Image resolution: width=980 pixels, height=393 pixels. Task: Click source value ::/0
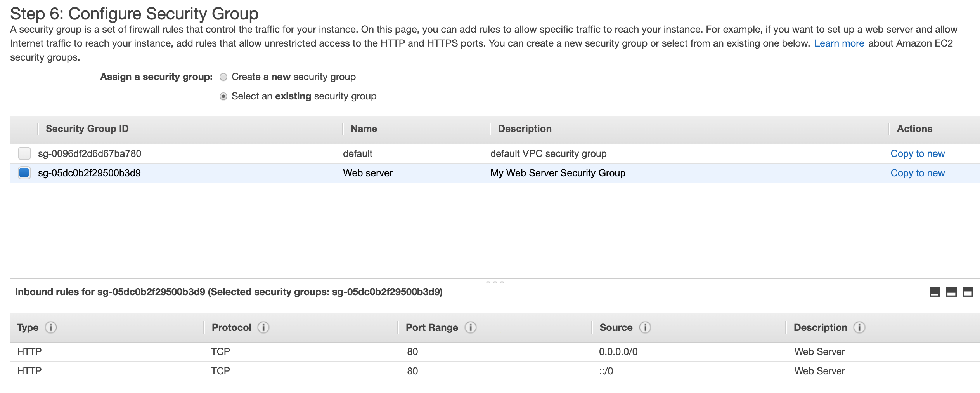click(x=606, y=371)
